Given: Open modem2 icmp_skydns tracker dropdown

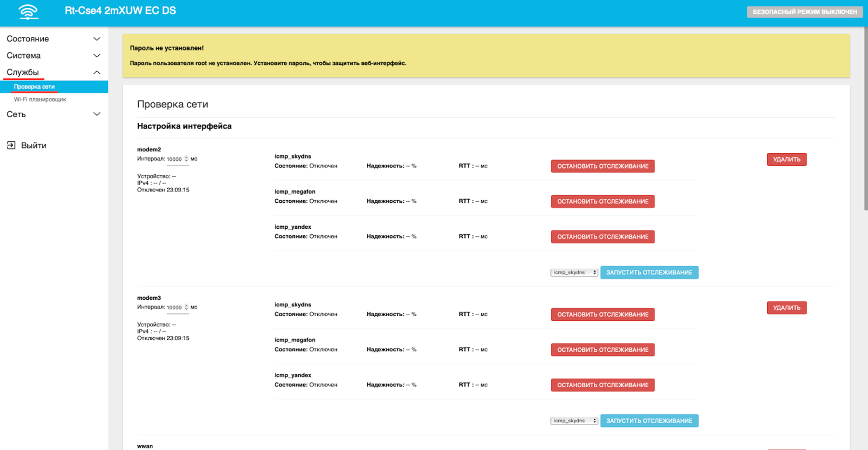Looking at the screenshot, I should [574, 272].
